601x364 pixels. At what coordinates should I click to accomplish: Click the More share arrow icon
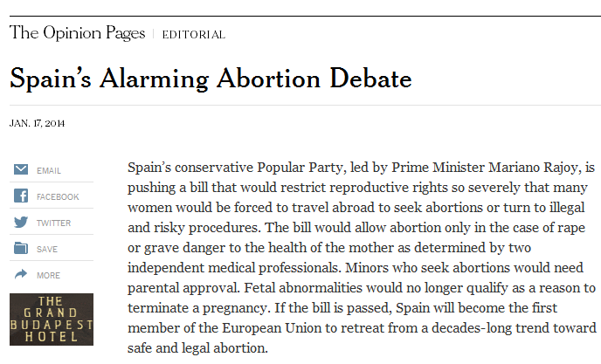21,275
